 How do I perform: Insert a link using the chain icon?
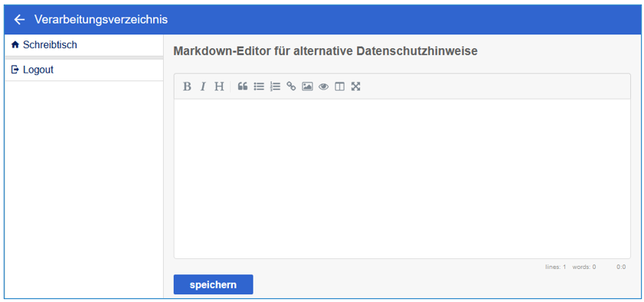click(291, 87)
